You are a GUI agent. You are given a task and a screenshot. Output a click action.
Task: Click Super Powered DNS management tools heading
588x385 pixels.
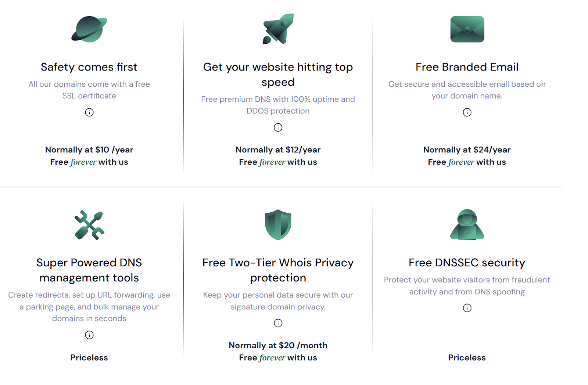(x=89, y=270)
